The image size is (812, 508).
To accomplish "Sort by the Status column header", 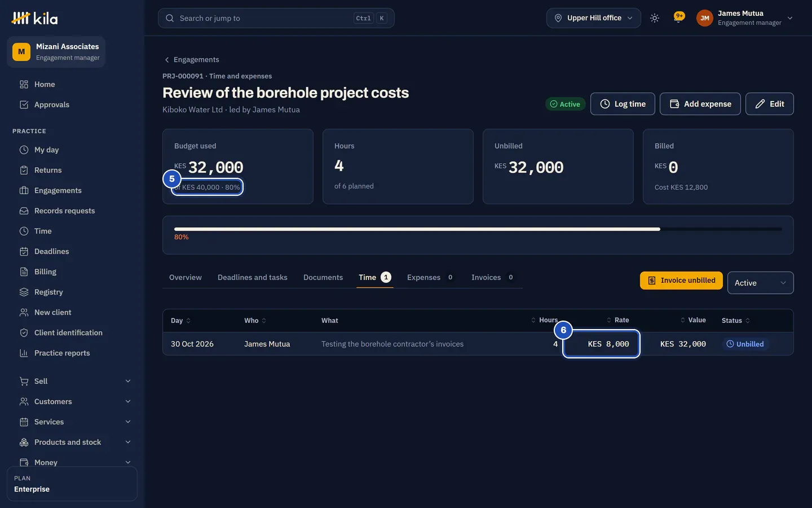I will pos(736,321).
